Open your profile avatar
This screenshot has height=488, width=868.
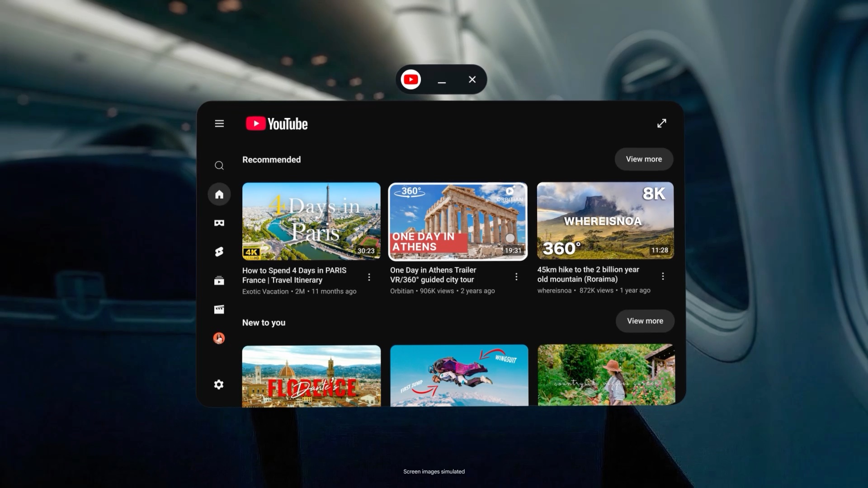[219, 338]
